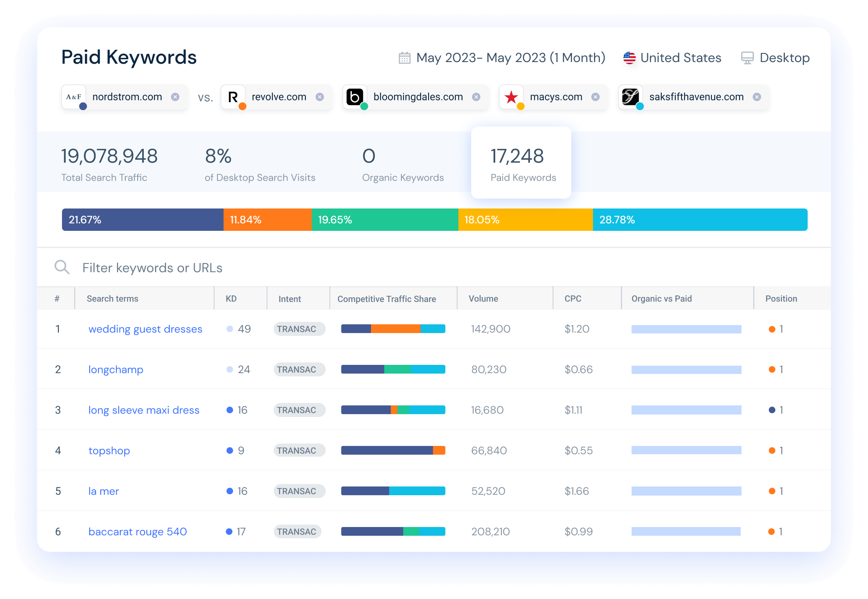The height and width of the screenshot is (599, 868).
Task: Toggle the Paid Keywords metric card
Action: 520,162
